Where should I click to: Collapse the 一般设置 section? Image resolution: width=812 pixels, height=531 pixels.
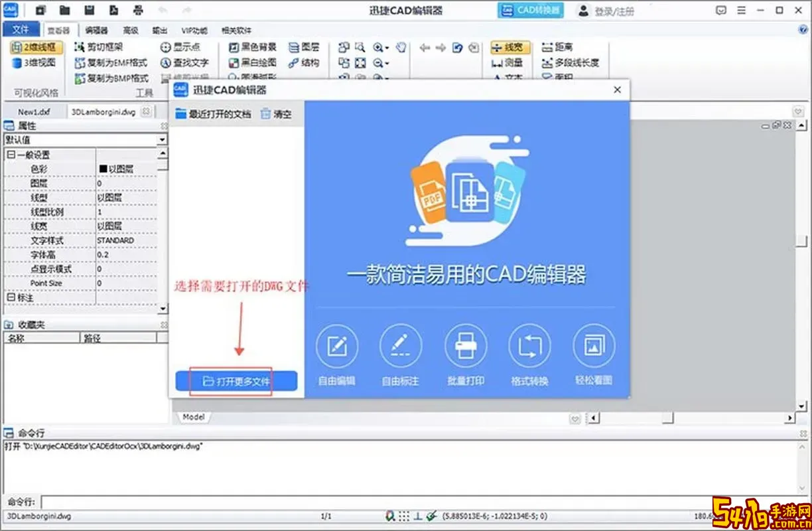11,155
